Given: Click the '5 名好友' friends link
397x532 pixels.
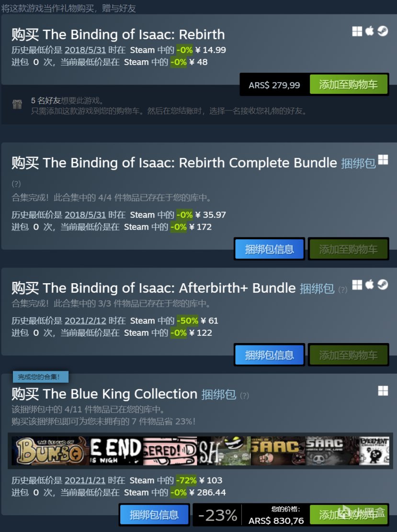Looking at the screenshot, I should tap(46, 100).
